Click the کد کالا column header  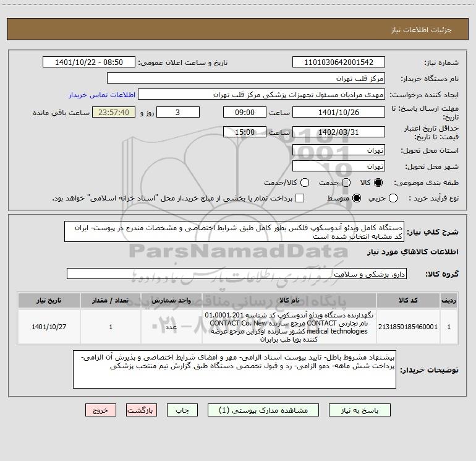point(408,300)
